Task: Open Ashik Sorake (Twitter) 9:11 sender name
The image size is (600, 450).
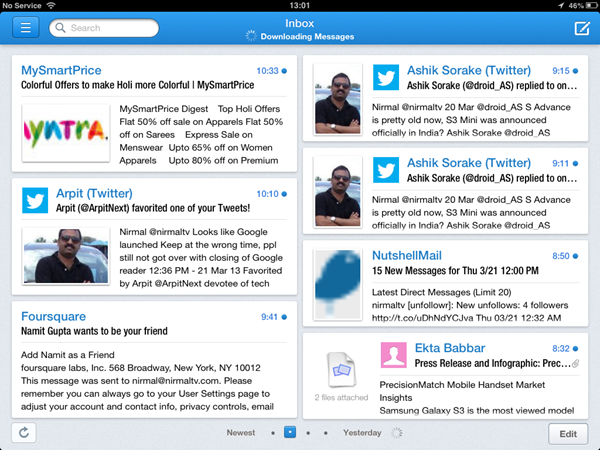Action: pos(469,163)
